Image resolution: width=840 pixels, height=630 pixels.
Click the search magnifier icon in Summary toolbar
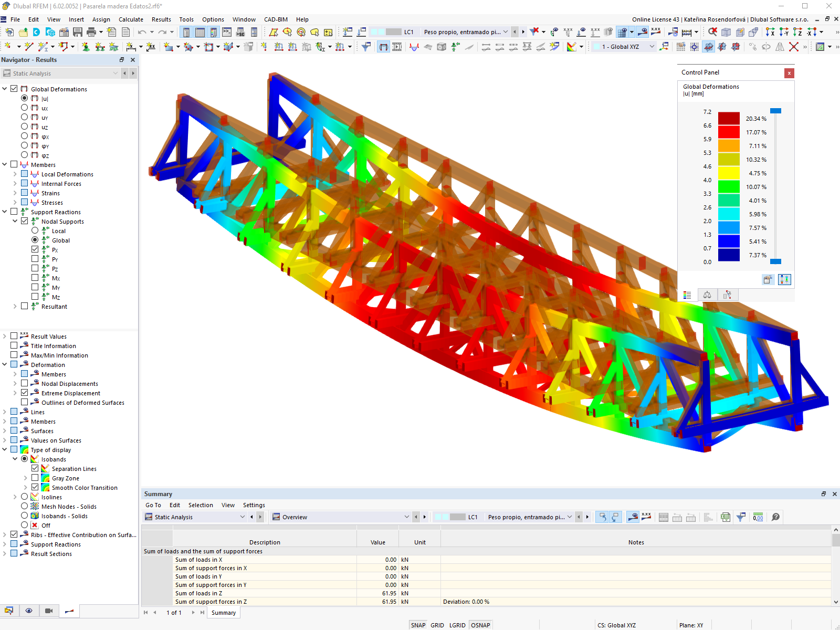pyautogui.click(x=775, y=517)
